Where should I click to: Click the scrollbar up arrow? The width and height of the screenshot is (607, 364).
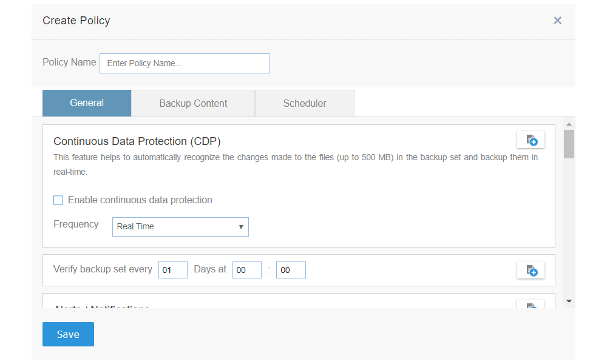click(569, 124)
